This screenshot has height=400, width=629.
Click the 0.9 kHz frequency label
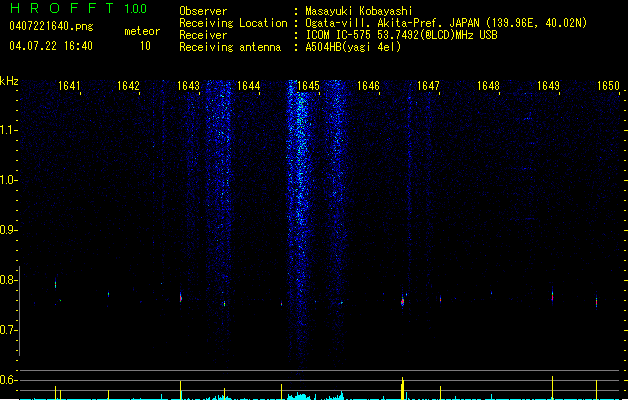click(x=8, y=230)
